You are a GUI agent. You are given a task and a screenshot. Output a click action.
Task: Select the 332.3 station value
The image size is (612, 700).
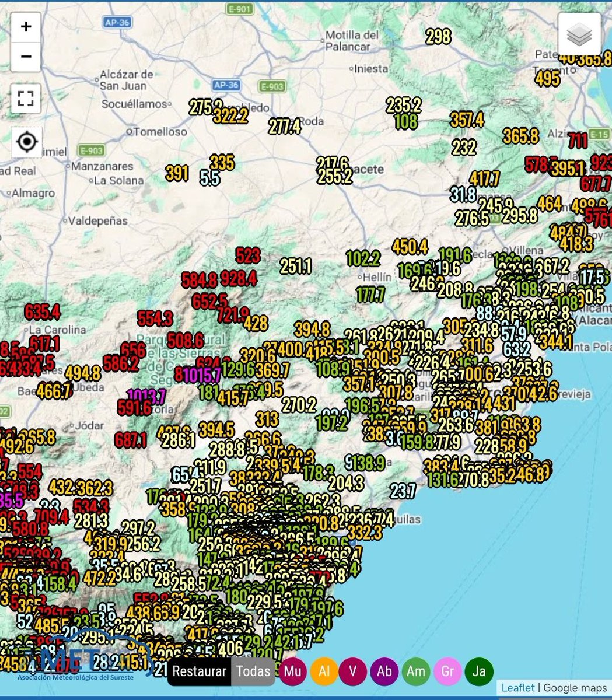tap(365, 531)
